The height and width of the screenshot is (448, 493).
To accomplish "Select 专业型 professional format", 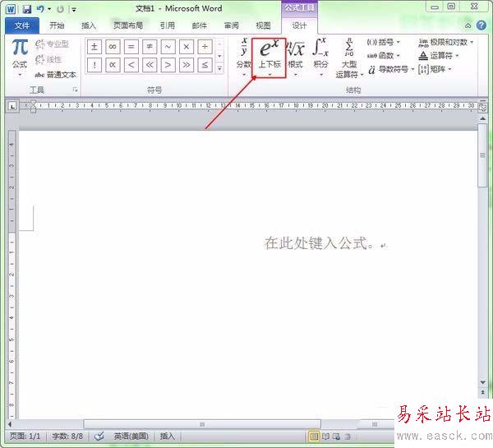I will [x=52, y=44].
